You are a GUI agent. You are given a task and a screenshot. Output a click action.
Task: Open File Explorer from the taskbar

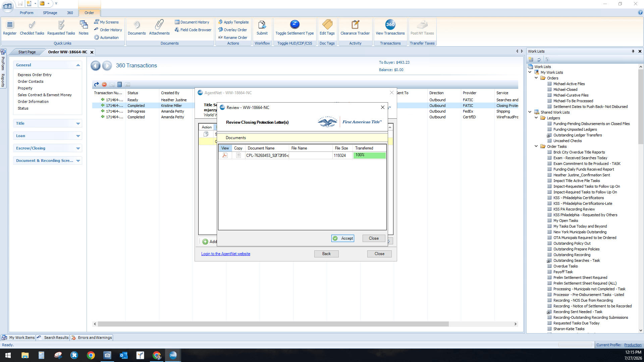pos(25,355)
